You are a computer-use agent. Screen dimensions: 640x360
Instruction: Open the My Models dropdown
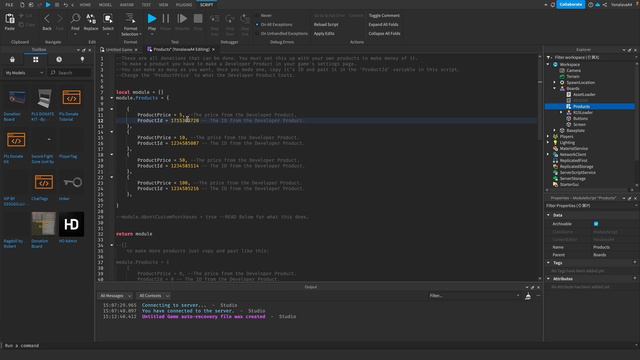coord(24,73)
